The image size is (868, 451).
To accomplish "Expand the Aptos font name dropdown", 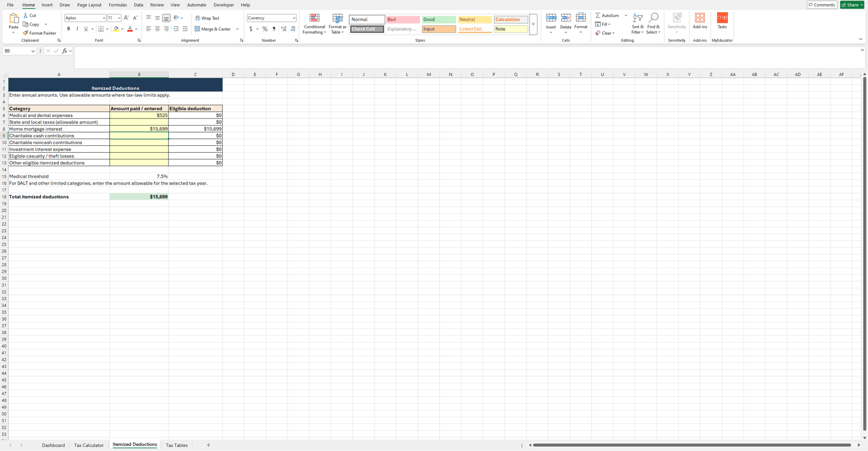I will (104, 18).
